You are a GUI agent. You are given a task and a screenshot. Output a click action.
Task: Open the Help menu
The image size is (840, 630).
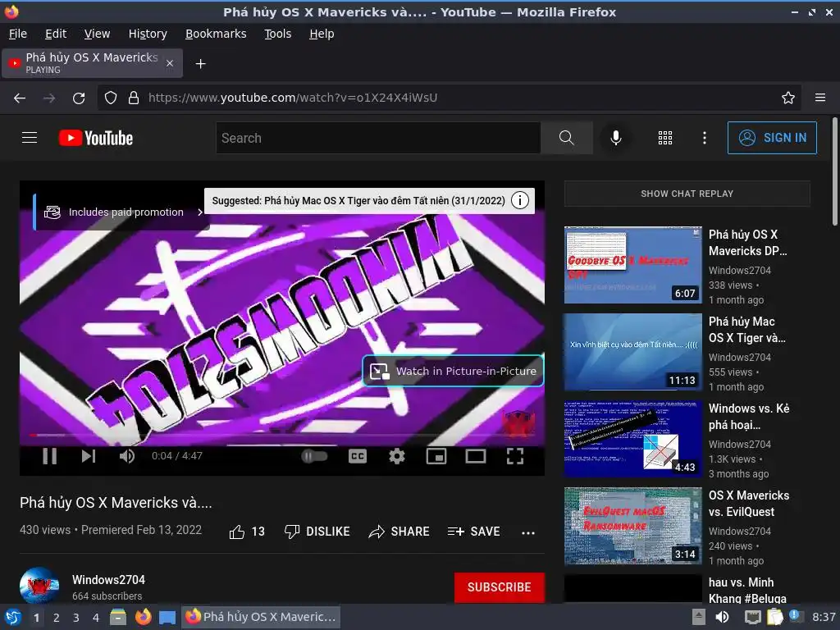(x=322, y=34)
